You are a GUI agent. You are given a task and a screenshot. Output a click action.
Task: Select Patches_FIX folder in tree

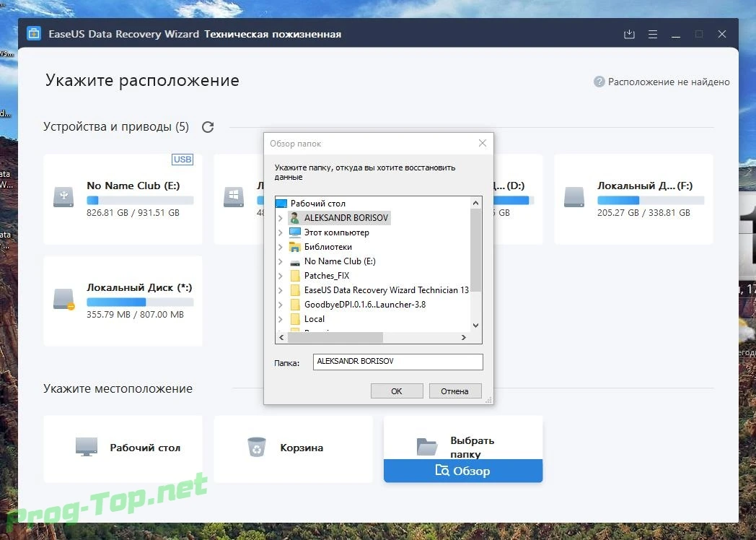click(x=326, y=276)
